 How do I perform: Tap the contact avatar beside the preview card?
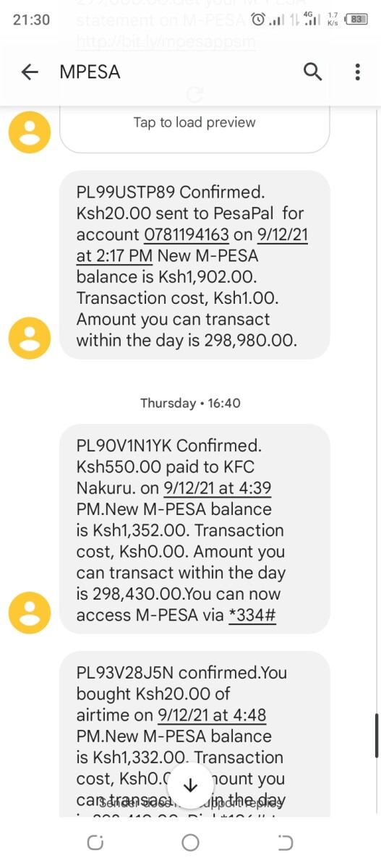click(x=30, y=132)
